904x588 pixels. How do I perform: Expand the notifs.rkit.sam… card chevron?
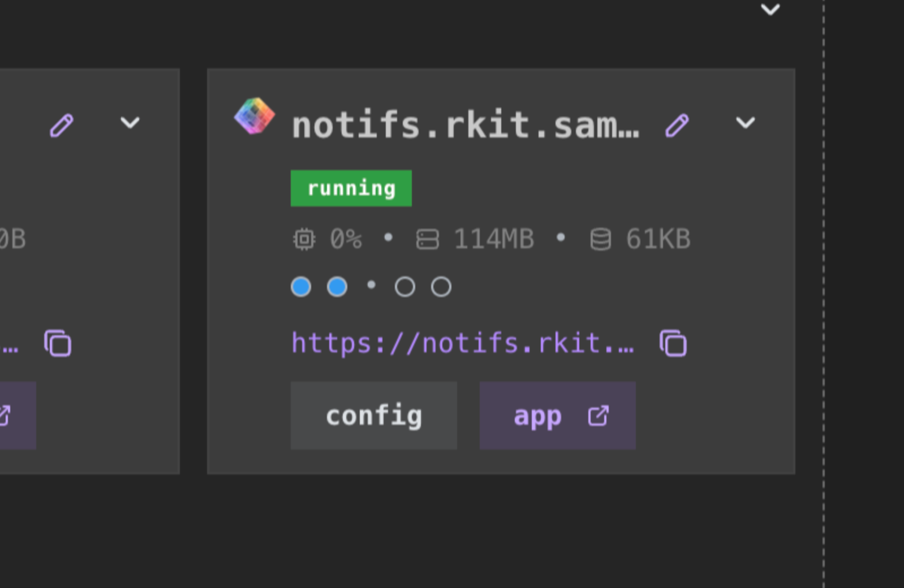pos(745,123)
